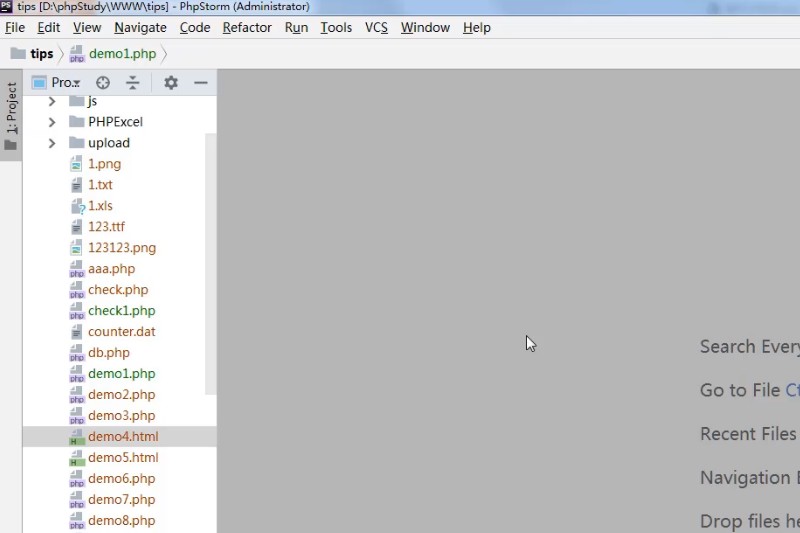
Task: Select the js folder icon
Action: tap(77, 101)
